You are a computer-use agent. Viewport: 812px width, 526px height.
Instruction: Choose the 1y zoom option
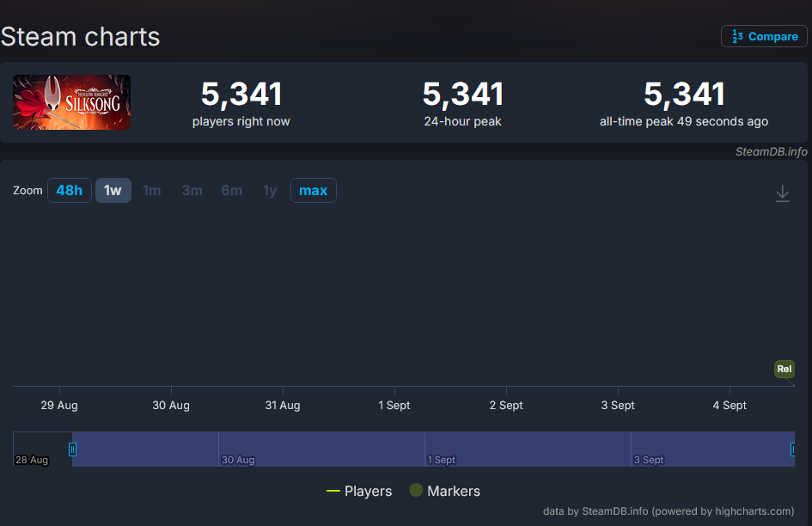click(x=270, y=190)
